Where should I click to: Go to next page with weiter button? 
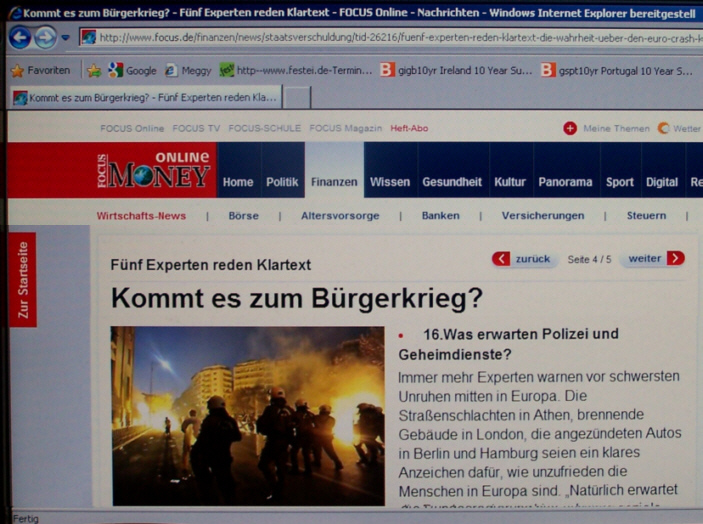coord(675,258)
